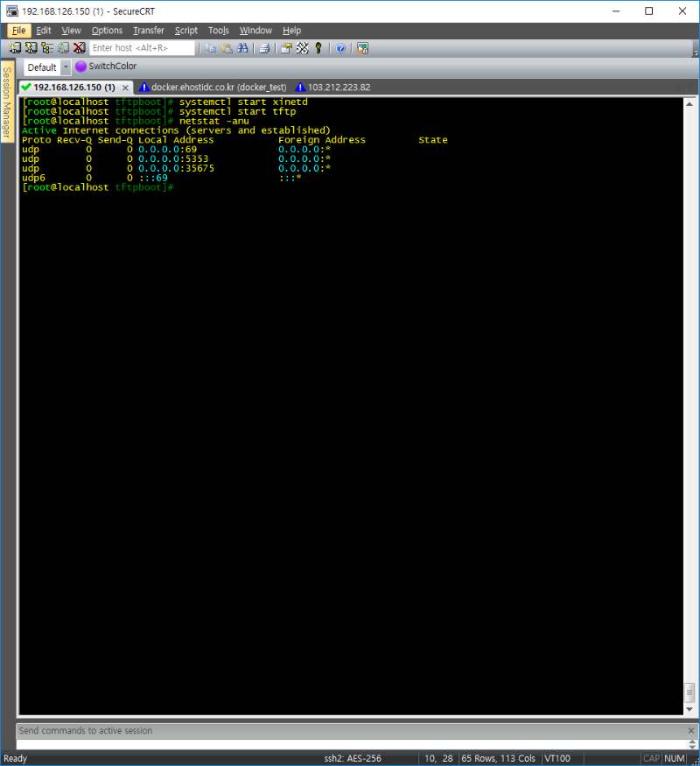This screenshot has width=700, height=766.
Task: Click the Quick Connect toolbar icon
Action: click(31, 48)
